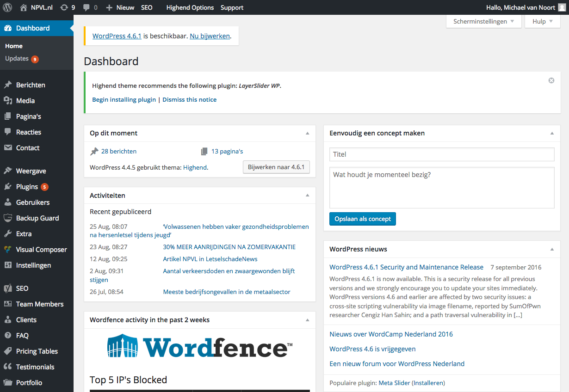This screenshot has width=569, height=392.
Task: Click the WordPress logo in admin bar
Action: point(7,7)
